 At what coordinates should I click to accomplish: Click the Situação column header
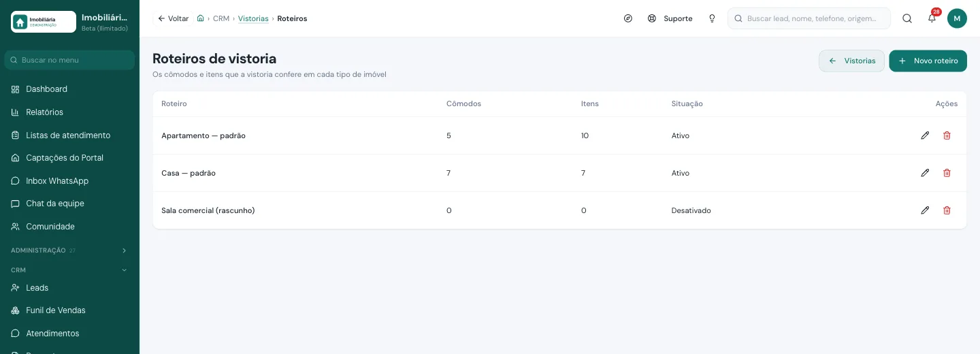[687, 103]
